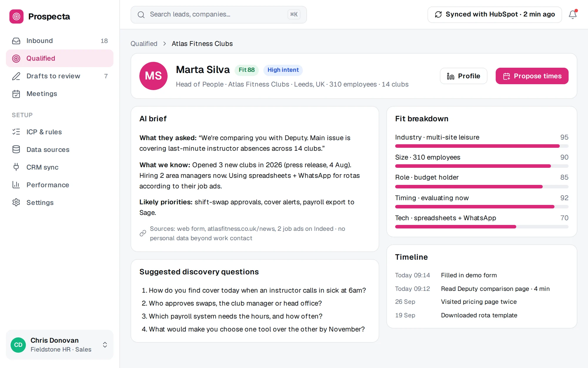The height and width of the screenshot is (368, 588).
Task: Click the Tech spreadsheets + WhatsApp progress bar
Action: (482, 227)
